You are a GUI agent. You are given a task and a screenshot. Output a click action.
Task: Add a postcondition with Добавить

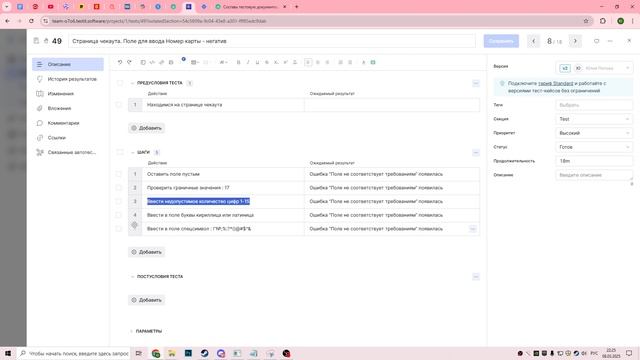coord(147,300)
